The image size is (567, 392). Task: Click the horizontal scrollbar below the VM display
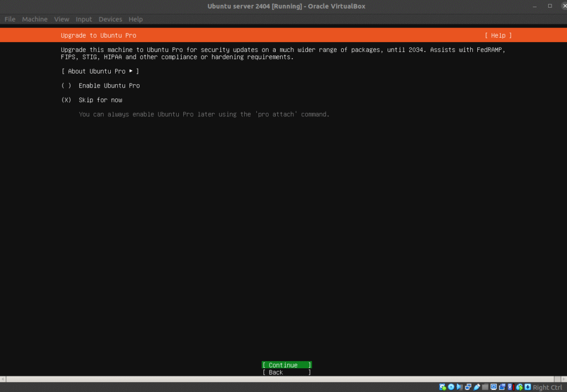point(283,379)
